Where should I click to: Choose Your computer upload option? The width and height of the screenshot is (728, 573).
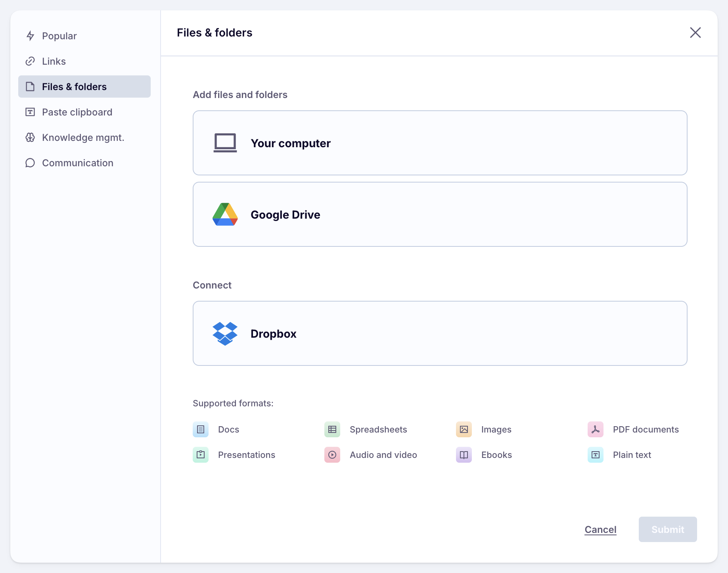pos(440,143)
